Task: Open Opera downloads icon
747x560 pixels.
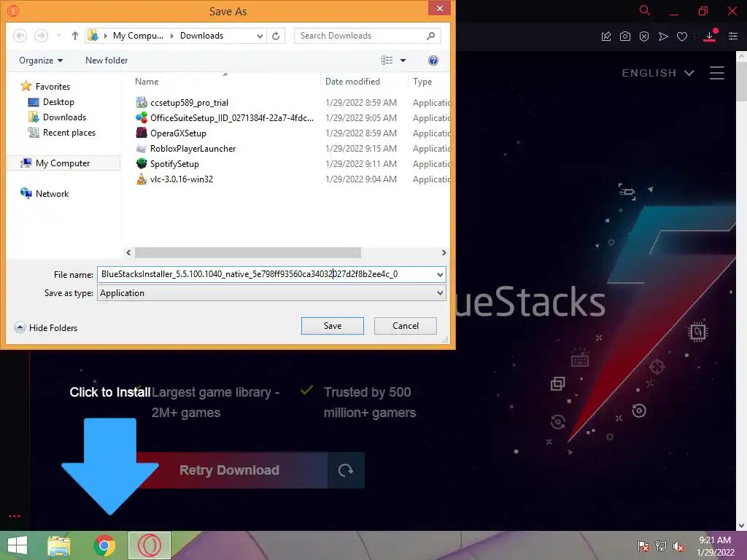Action: tap(710, 36)
